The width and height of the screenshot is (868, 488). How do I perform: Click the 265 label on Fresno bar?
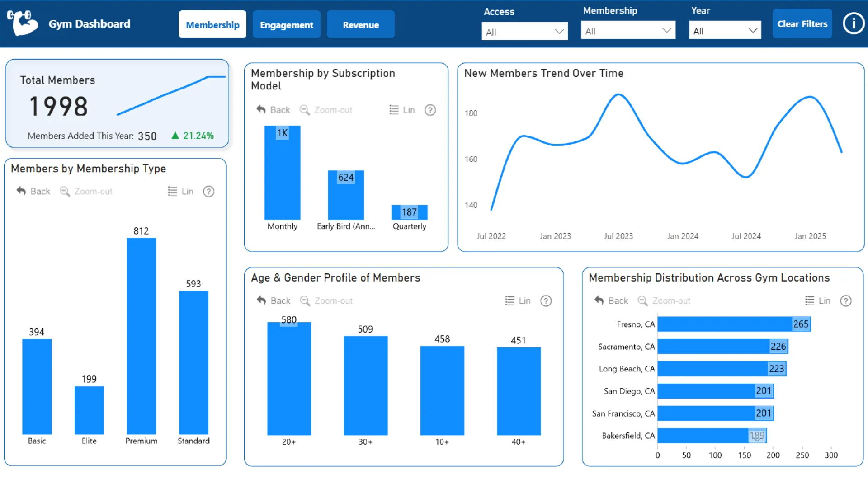tap(801, 324)
